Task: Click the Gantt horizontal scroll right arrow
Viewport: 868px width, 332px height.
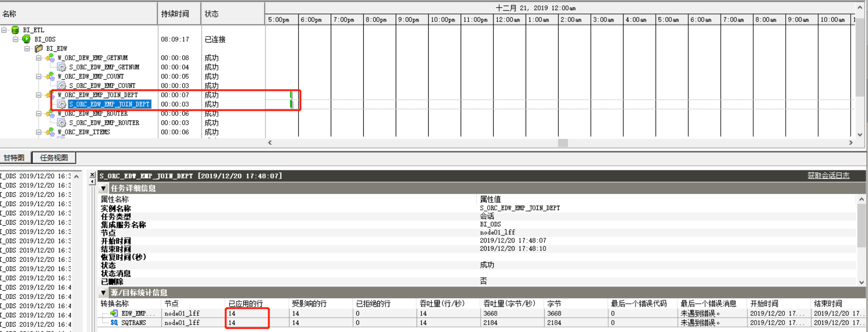Action: pos(851,143)
